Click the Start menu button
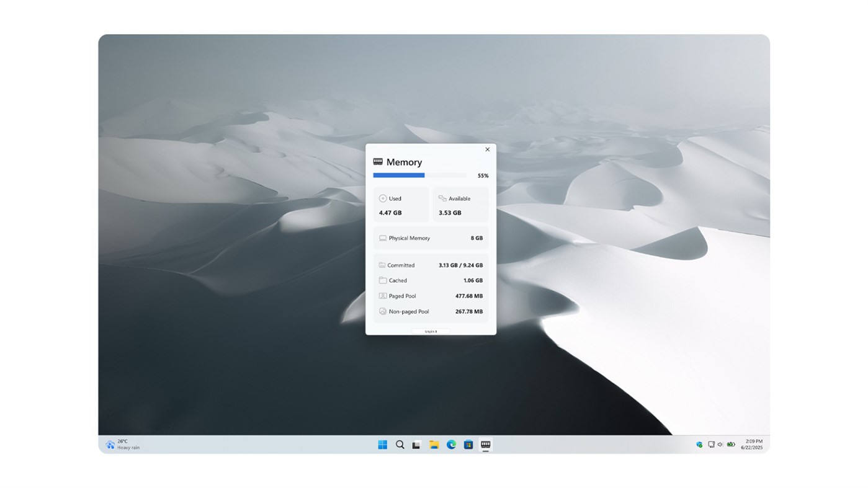The image size is (868, 488). click(x=382, y=445)
